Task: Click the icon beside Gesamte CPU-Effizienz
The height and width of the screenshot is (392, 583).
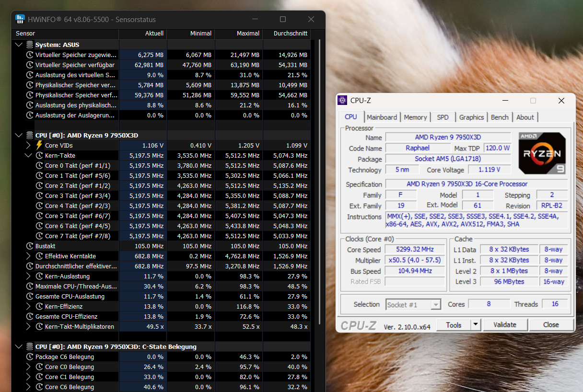Action: (x=30, y=316)
